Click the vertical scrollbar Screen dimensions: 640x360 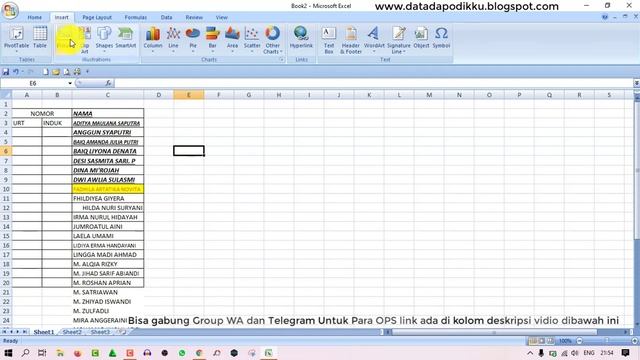point(636,171)
